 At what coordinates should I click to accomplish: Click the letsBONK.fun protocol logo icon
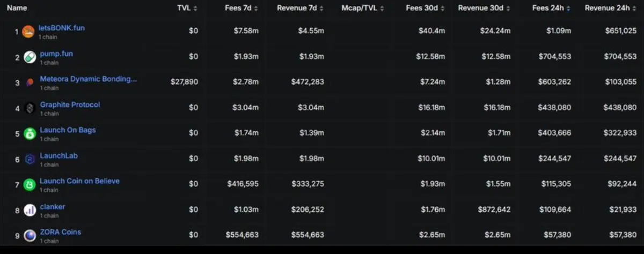(28, 32)
